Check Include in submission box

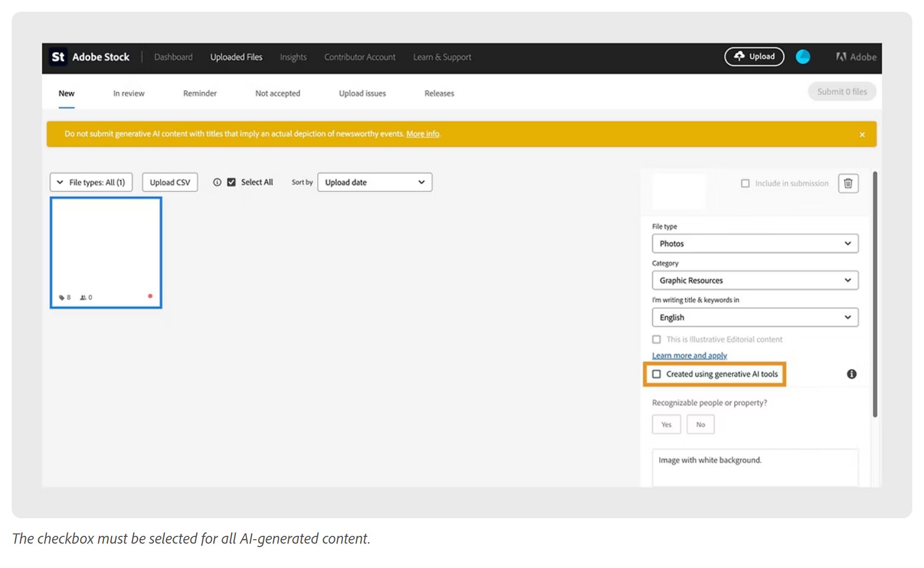(x=745, y=183)
